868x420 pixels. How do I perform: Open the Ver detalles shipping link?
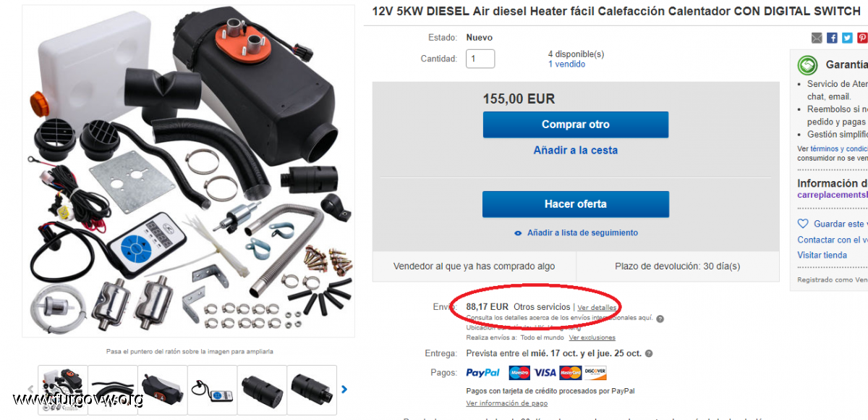pos(597,308)
